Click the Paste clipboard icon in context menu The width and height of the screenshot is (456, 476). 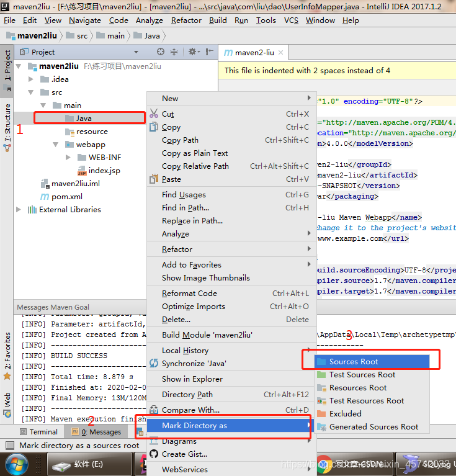pyautogui.click(x=154, y=179)
